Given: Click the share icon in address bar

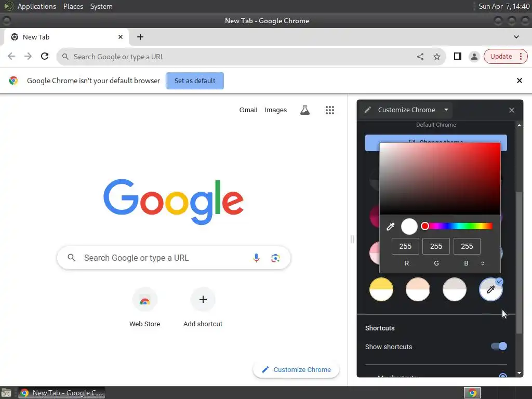Looking at the screenshot, I should coord(420,57).
